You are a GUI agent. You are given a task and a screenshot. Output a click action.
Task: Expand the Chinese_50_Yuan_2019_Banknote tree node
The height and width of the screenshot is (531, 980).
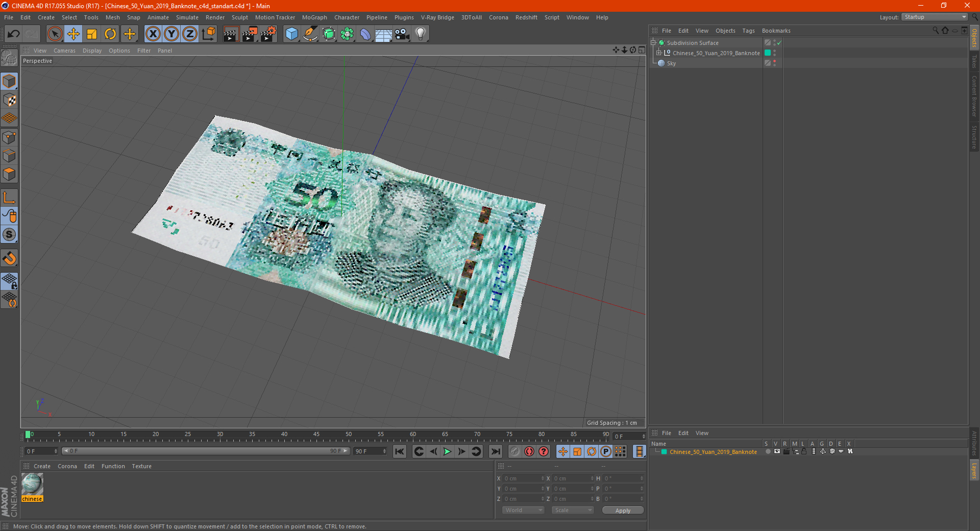point(659,53)
